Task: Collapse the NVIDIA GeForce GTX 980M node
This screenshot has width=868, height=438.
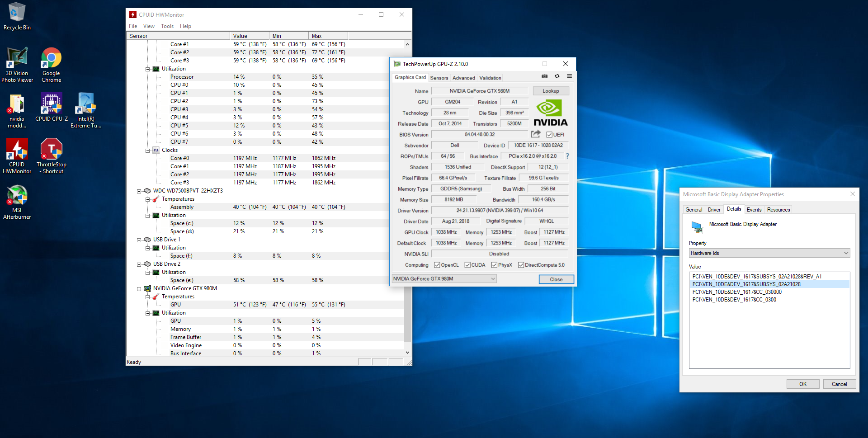Action: (139, 289)
